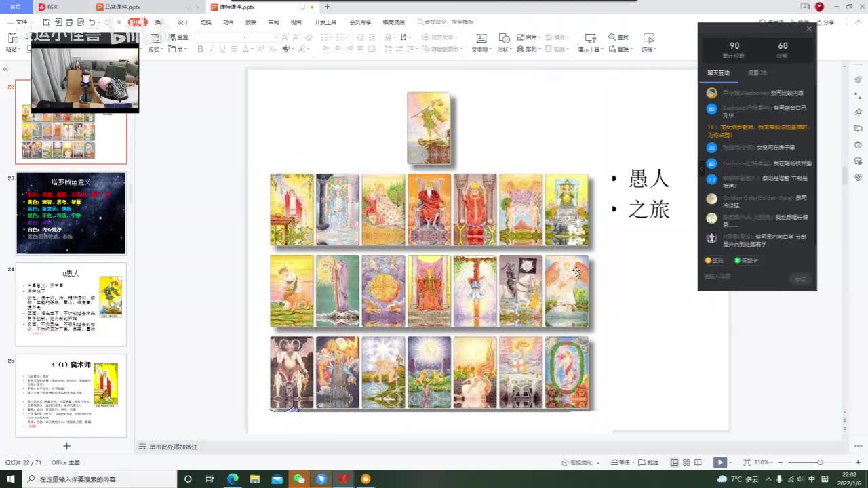Open the Picture (图片) dropdown
Viewport: 868px width, 488px height.
[x=528, y=37]
